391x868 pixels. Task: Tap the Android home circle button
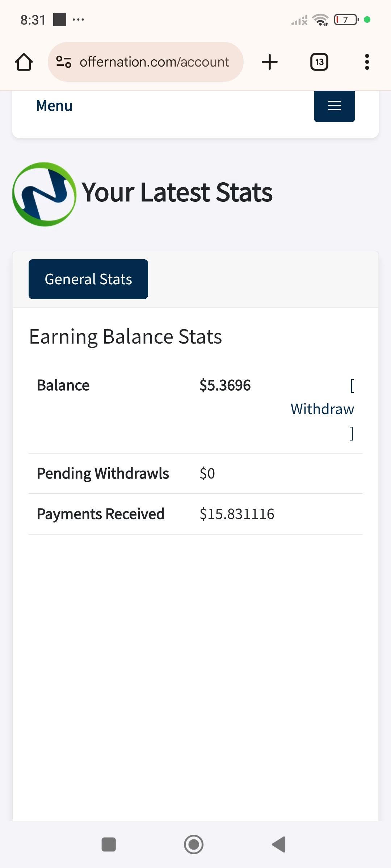point(194,844)
